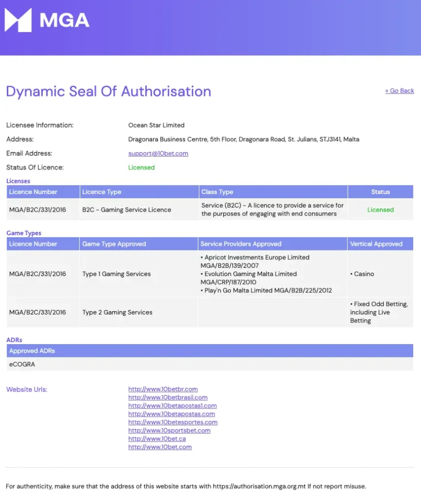This screenshot has height=504, width=421.
Task: Open the www.10betbr.com website link
Action: point(163,389)
